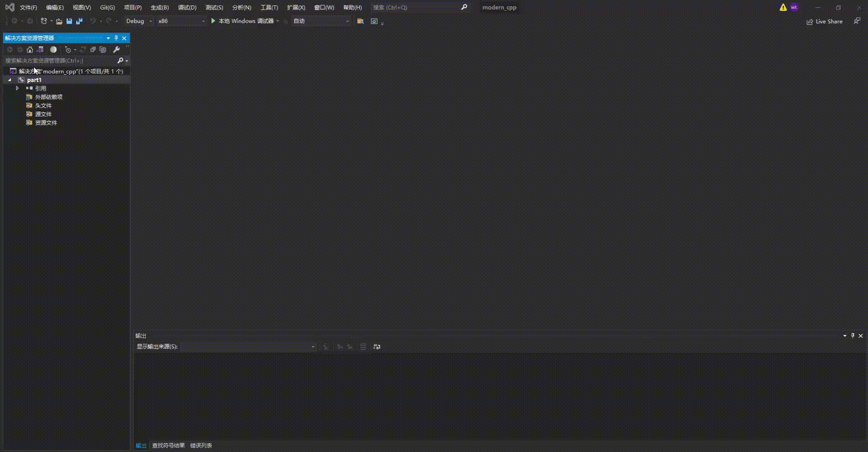
Task: Toggle auto-hide pin on Solution Explorer
Action: 116,38
